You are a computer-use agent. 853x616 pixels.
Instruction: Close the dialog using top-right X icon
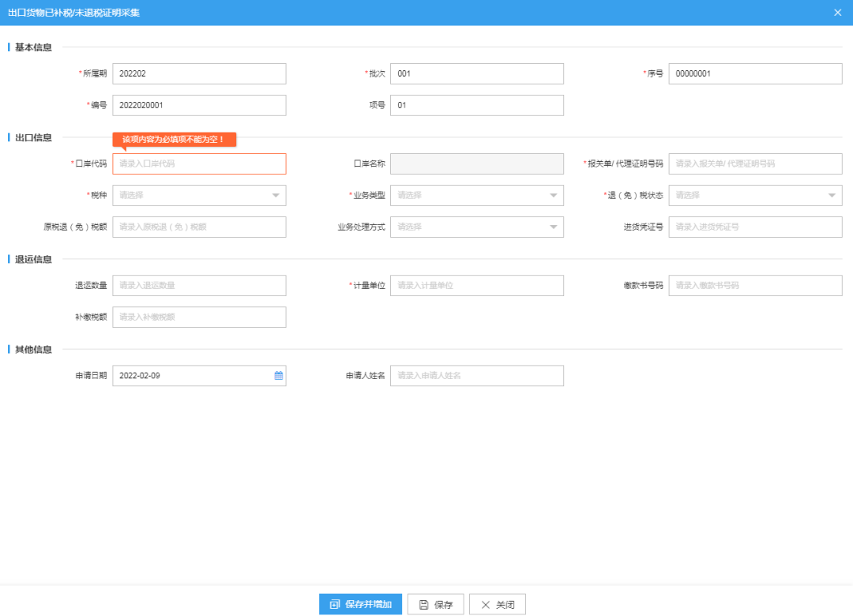tap(837, 13)
